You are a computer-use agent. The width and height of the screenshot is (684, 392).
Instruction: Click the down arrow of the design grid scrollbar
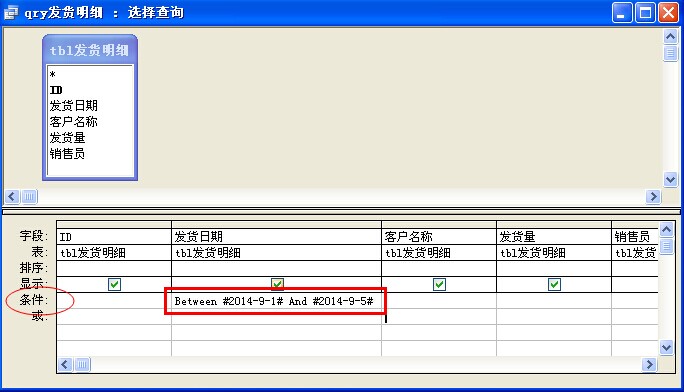666,348
